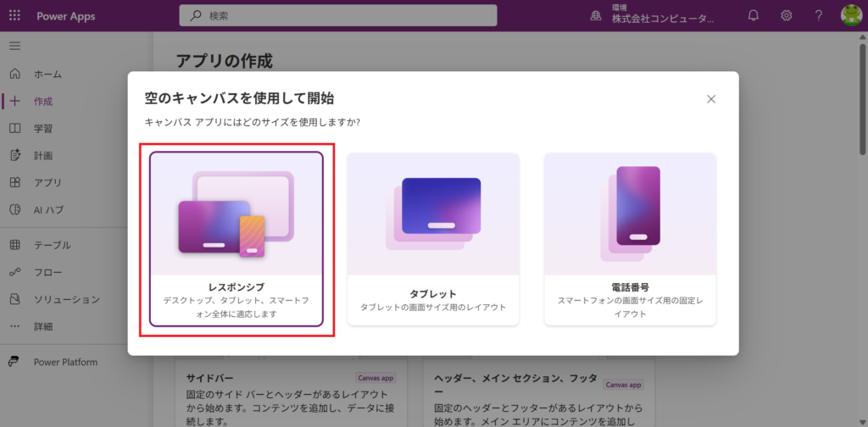The height and width of the screenshot is (427, 868).
Task: Click the 作成 plus icon
Action: point(15,101)
